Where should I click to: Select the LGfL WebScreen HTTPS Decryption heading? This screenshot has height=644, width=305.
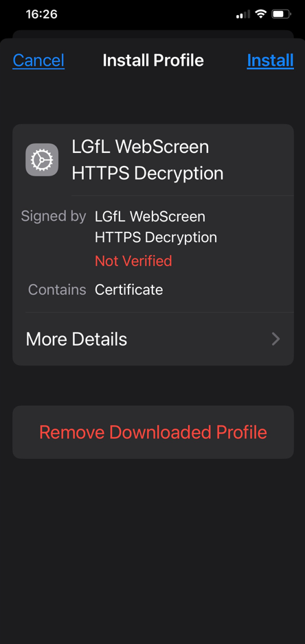click(x=148, y=160)
